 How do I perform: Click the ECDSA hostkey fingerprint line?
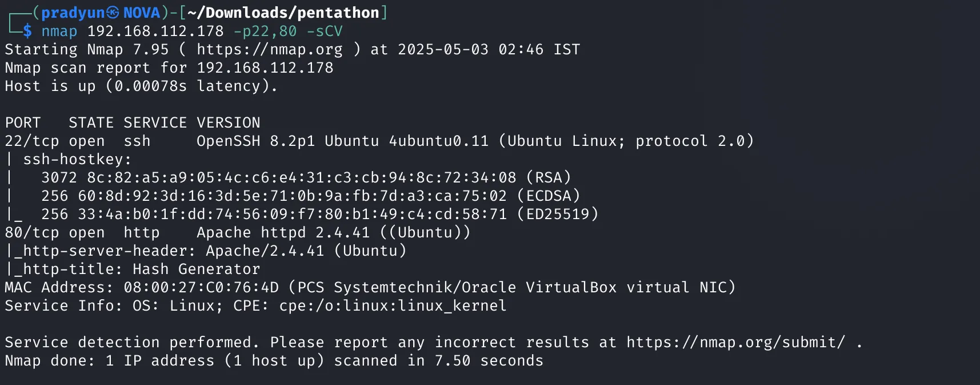click(310, 196)
